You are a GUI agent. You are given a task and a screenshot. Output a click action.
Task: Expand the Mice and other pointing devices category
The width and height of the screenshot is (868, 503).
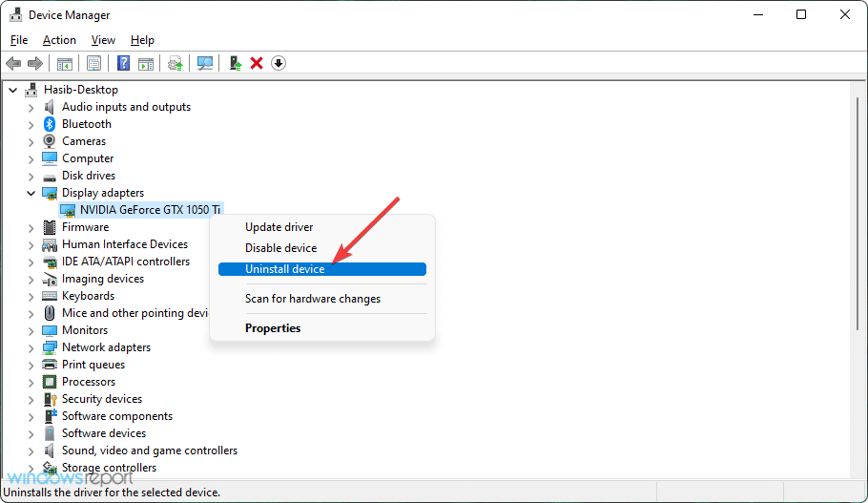pyautogui.click(x=31, y=313)
